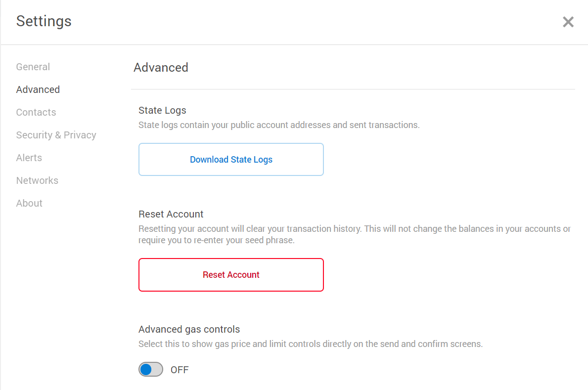The width and height of the screenshot is (588, 390).
Task: Click the Settings title at the top
Action: (x=44, y=21)
